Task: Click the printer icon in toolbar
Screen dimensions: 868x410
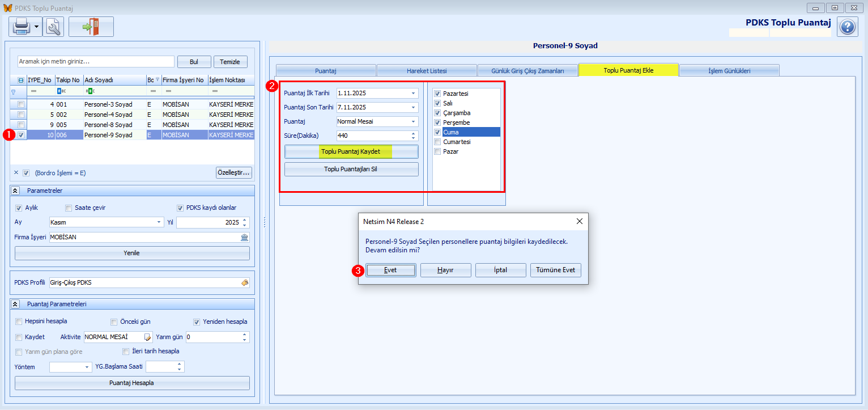Action: click(x=21, y=27)
